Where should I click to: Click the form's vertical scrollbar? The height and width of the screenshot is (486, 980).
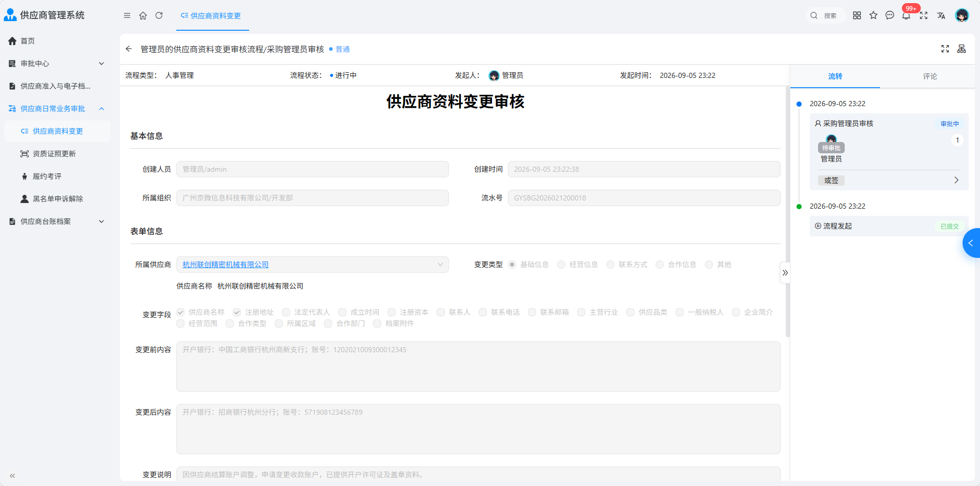tap(788, 211)
